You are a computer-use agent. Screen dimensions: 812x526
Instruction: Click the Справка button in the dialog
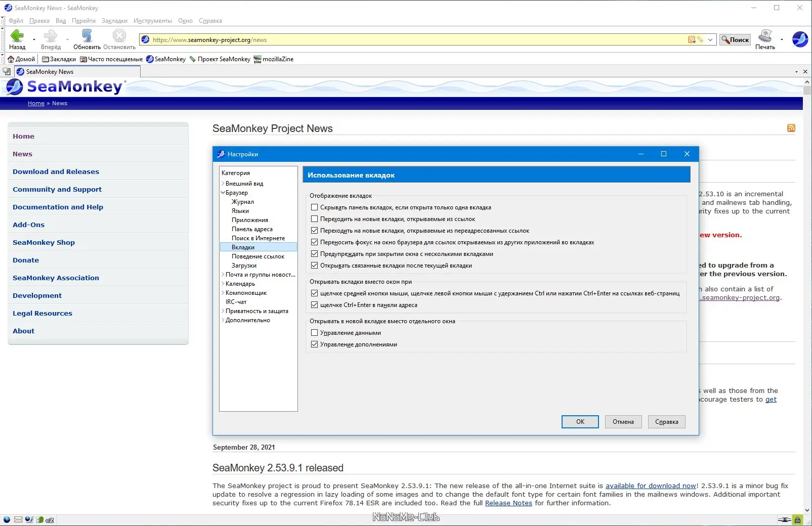pos(667,422)
